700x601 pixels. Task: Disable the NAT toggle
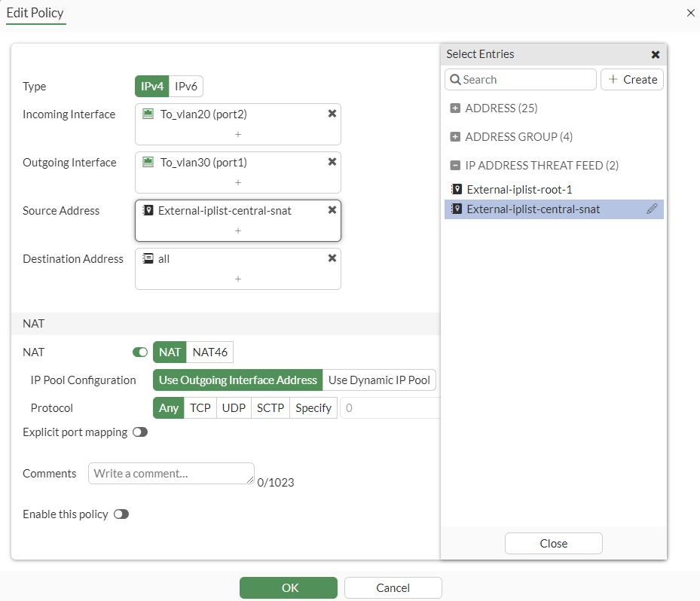click(139, 352)
